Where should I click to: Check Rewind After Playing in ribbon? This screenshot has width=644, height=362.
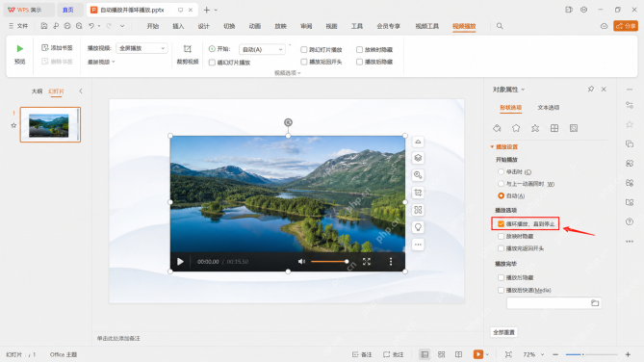303,62
